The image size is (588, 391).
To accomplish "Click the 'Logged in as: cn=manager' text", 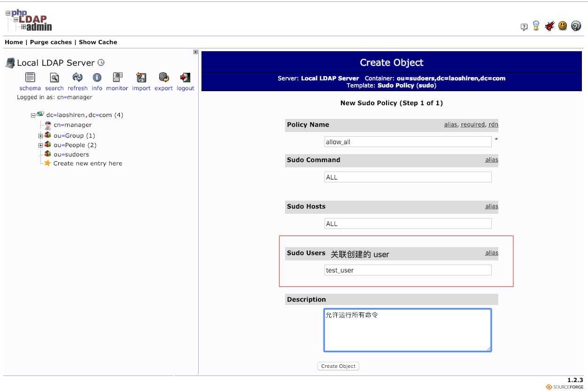I will tap(54, 97).
